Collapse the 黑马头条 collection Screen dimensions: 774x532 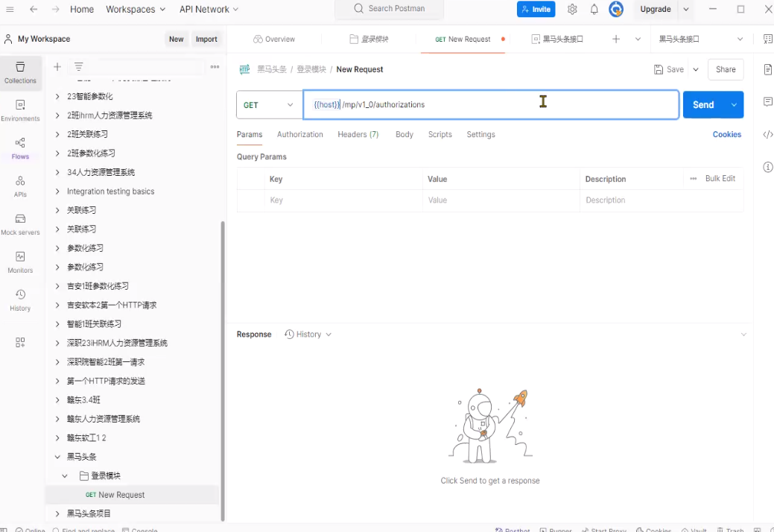57,457
